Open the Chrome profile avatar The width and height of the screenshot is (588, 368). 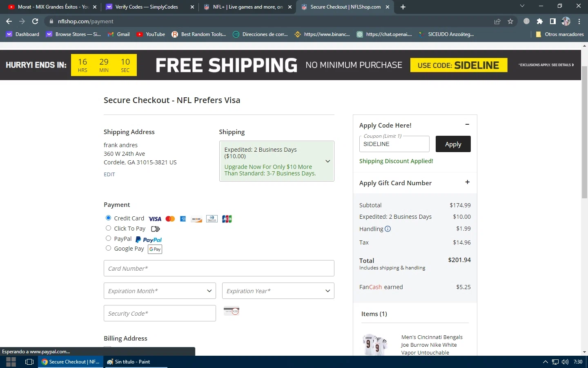pyautogui.click(x=566, y=21)
